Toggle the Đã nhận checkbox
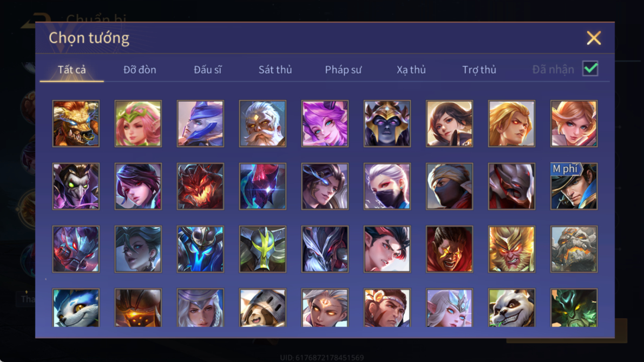This screenshot has width=644, height=362. 590,69
